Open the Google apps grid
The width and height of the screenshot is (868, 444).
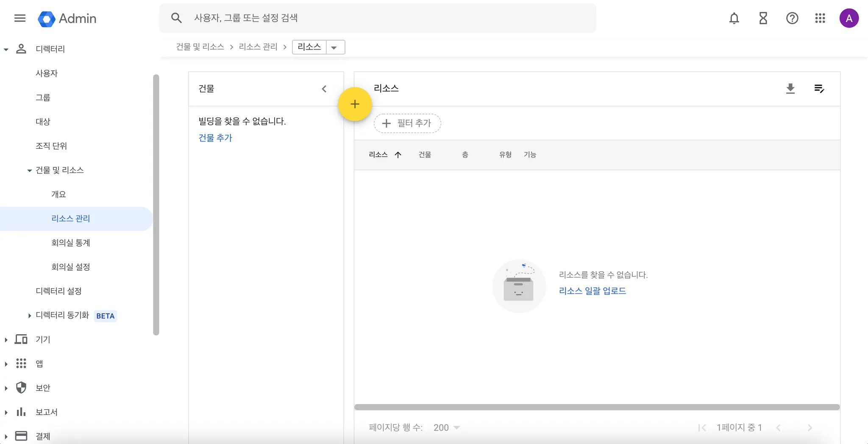[820, 18]
